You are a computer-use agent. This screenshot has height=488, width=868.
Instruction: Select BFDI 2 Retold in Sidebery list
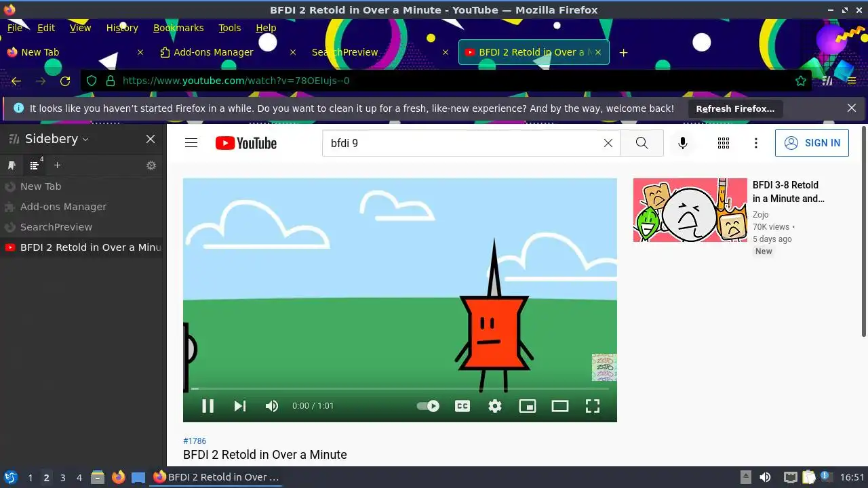[x=83, y=247]
